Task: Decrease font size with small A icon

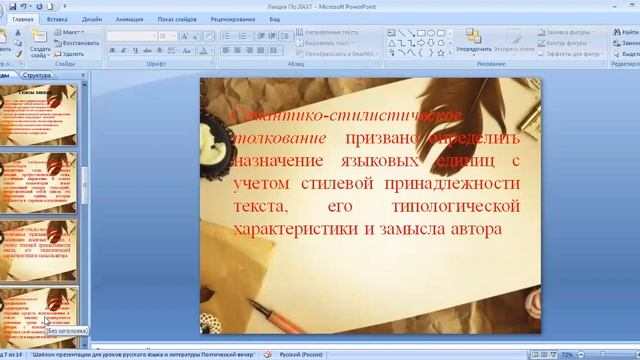Action: (196, 36)
